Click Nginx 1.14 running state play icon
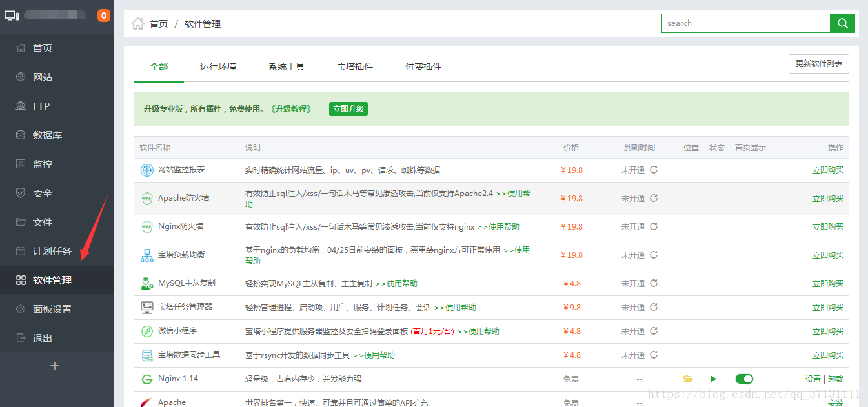The image size is (868, 407). tap(713, 379)
